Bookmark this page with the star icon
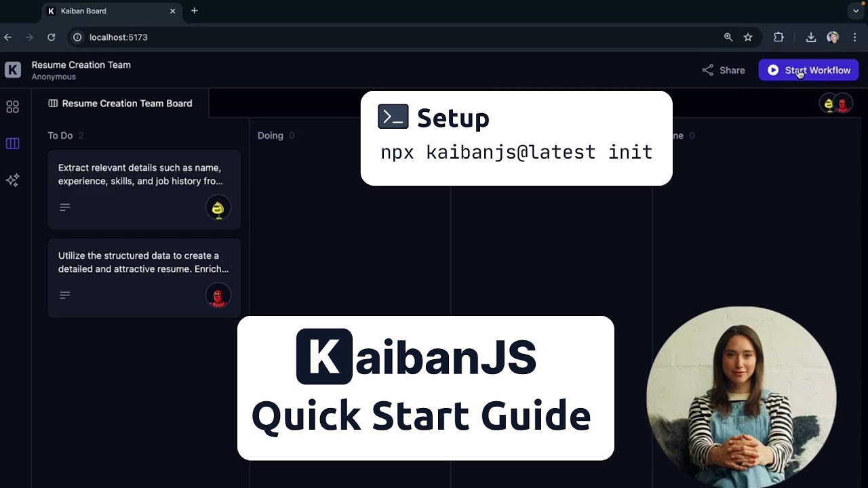This screenshot has width=868, height=488. [x=748, y=37]
